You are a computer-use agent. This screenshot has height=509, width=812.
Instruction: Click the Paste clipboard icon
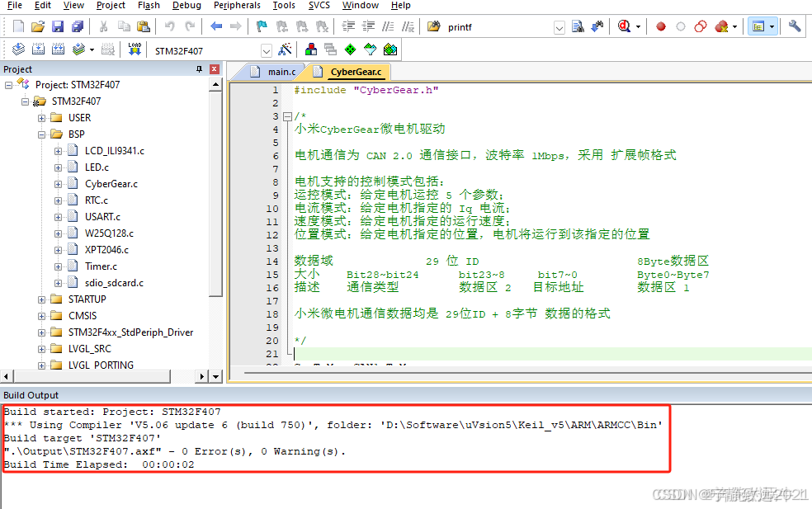(144, 26)
